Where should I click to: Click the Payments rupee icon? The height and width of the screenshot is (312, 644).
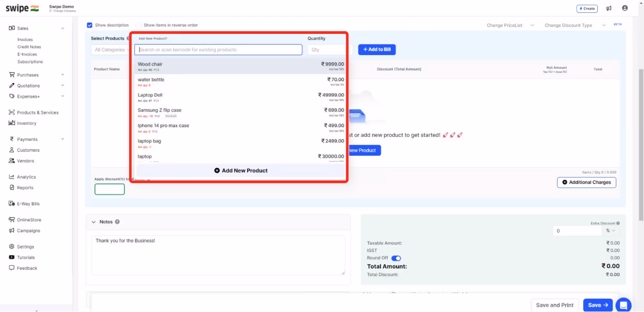[12, 139]
